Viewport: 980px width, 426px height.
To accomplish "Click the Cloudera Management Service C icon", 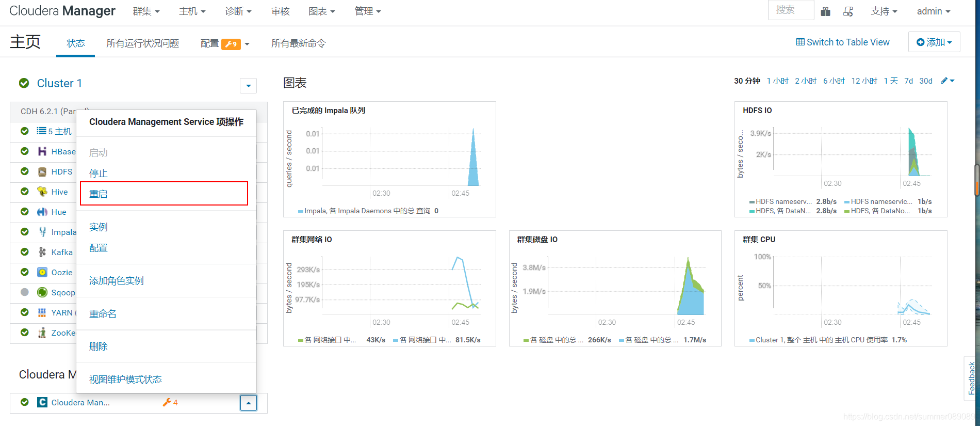I will (x=42, y=402).
